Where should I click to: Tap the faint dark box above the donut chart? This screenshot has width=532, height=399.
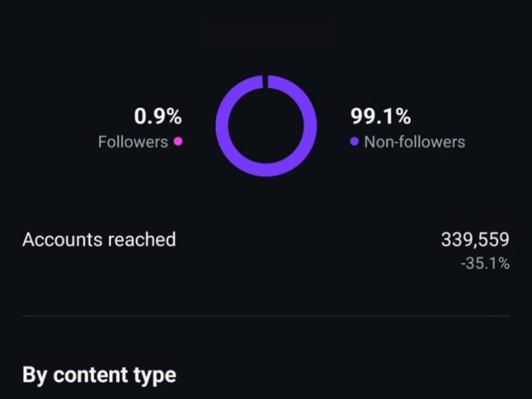click(266, 31)
